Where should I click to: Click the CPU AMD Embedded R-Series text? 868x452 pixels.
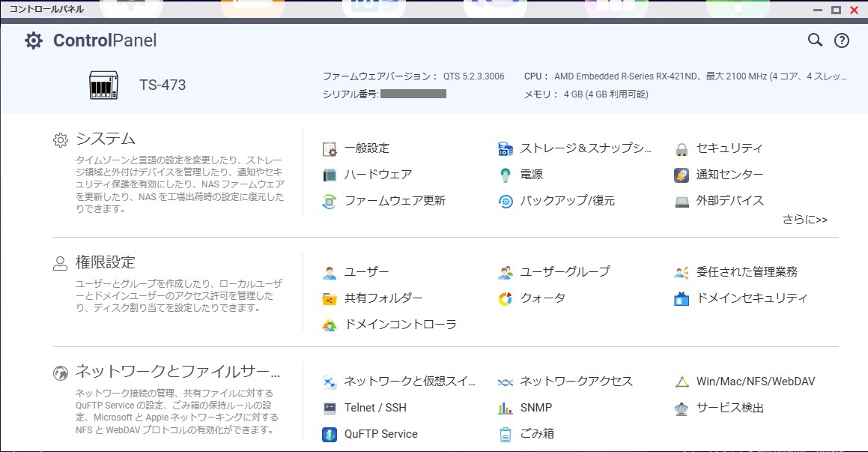pos(685,76)
